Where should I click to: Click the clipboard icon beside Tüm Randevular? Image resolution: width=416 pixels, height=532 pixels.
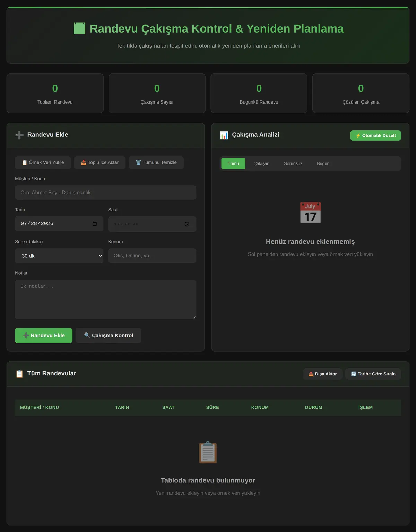pyautogui.click(x=19, y=374)
